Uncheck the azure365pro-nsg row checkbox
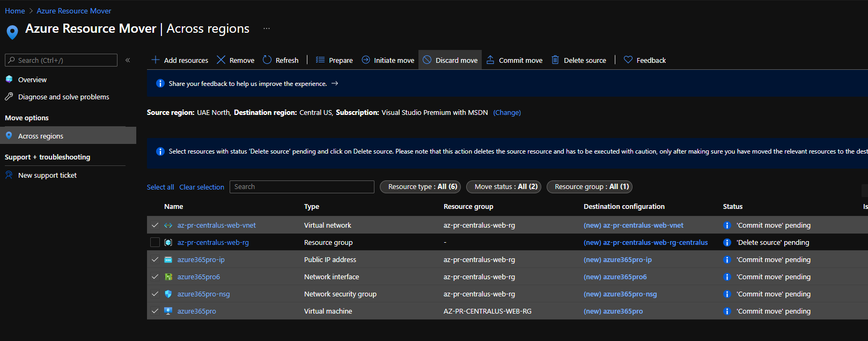Image resolution: width=868 pixels, height=341 pixels. tap(155, 294)
